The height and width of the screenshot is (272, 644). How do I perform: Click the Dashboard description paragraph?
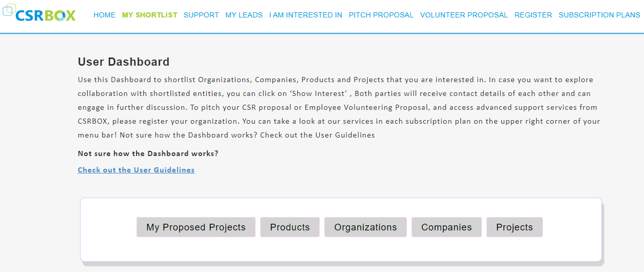339,107
